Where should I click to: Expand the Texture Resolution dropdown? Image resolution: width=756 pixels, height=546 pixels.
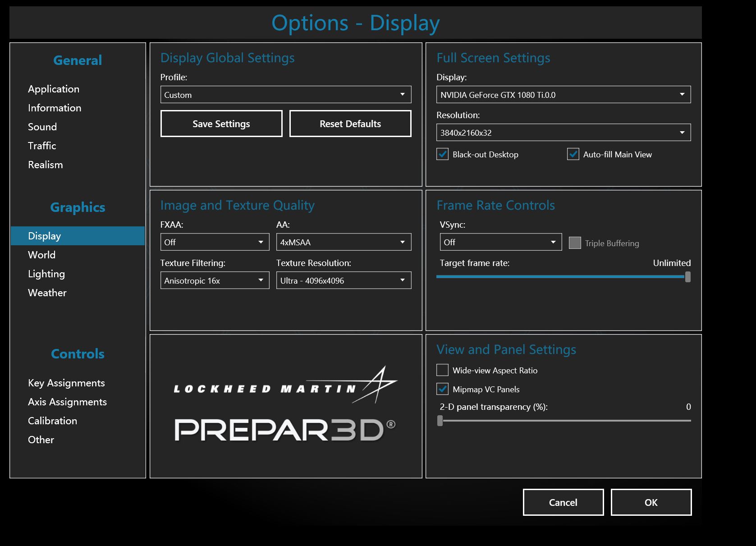click(x=344, y=280)
